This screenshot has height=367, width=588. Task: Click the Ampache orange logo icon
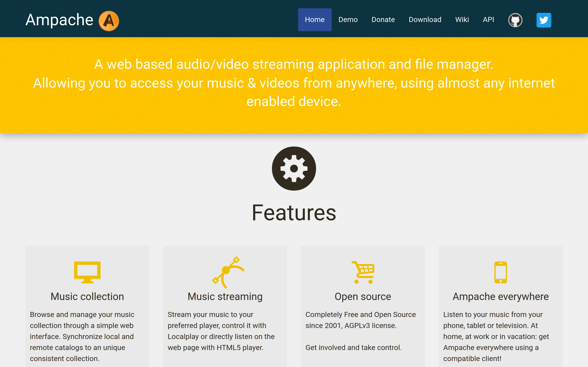[109, 21]
